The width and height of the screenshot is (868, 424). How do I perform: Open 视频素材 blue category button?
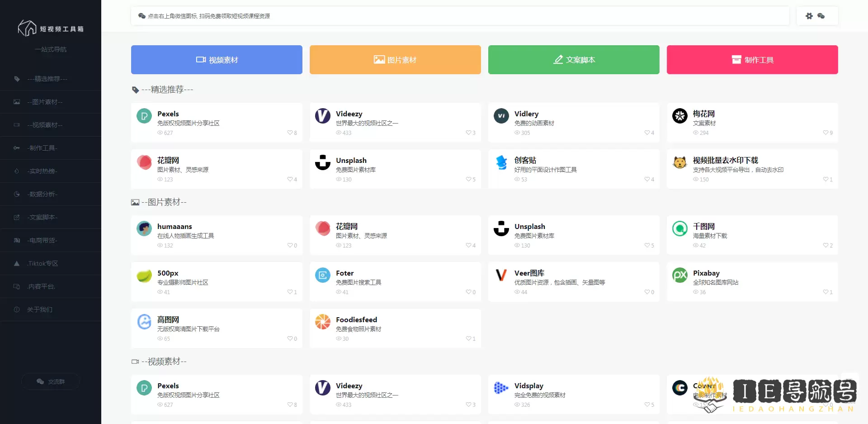click(217, 60)
